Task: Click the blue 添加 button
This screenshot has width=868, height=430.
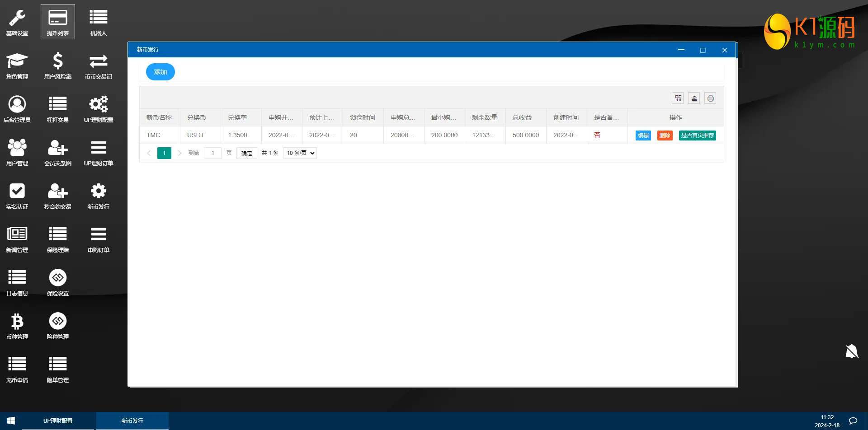Action: [x=160, y=72]
